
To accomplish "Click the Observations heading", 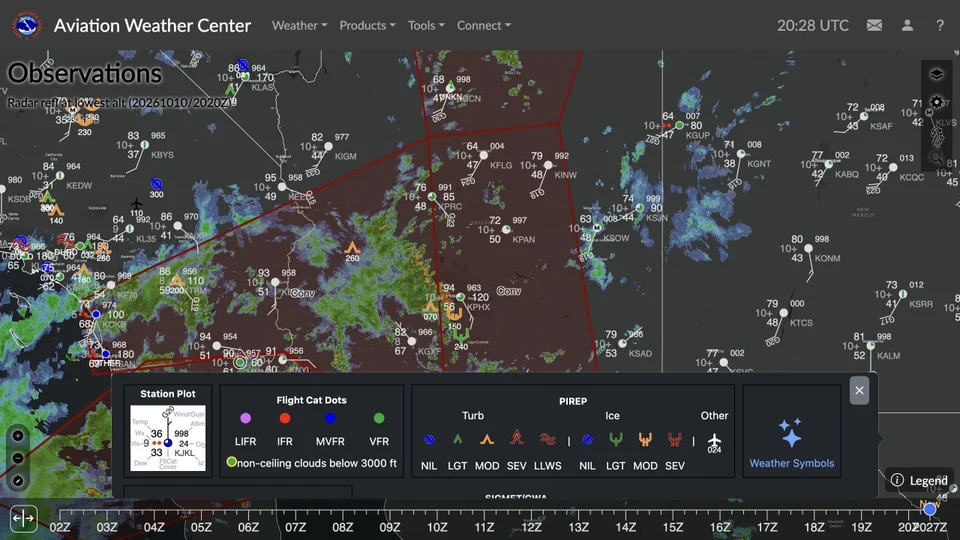I will click(x=84, y=73).
